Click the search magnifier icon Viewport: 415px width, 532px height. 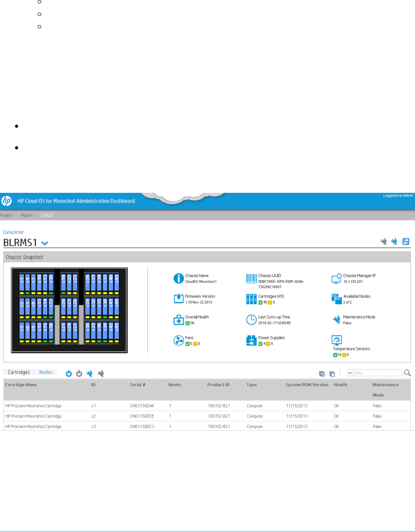coord(407,373)
